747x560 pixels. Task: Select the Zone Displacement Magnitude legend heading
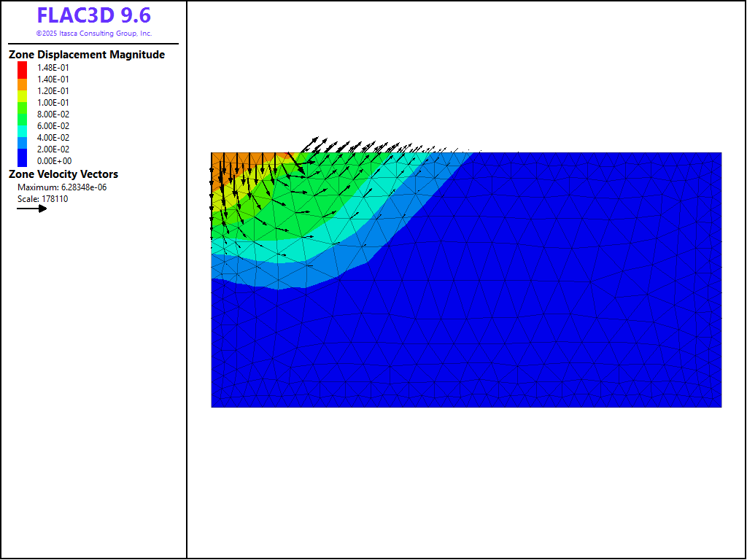pos(87,55)
